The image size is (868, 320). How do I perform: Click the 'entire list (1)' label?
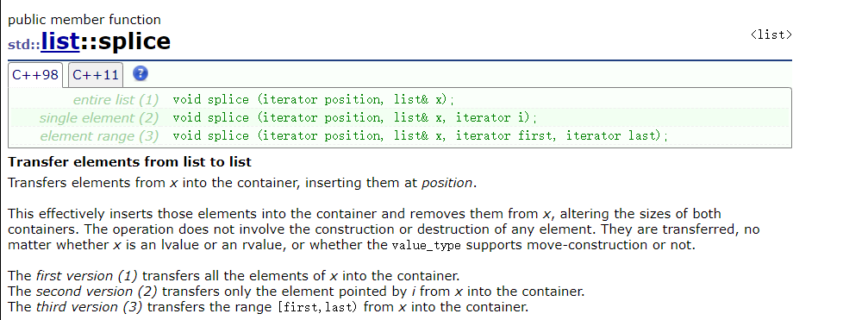click(x=116, y=100)
